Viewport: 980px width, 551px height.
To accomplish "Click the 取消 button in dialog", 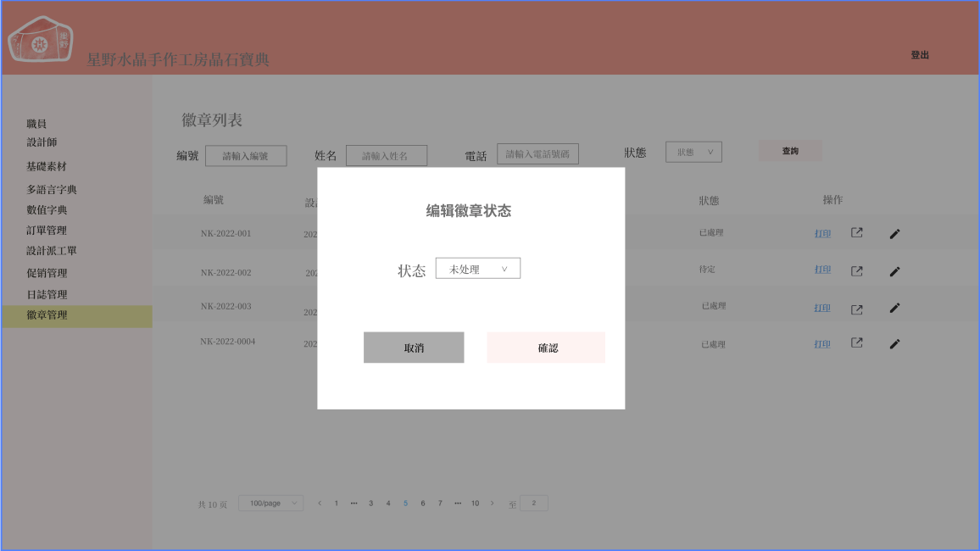I will tap(414, 348).
